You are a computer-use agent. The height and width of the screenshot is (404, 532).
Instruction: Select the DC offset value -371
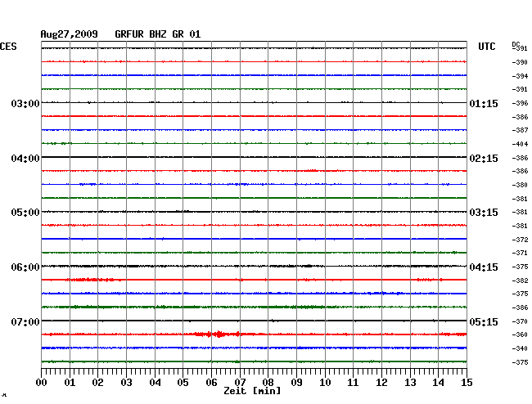click(520, 253)
